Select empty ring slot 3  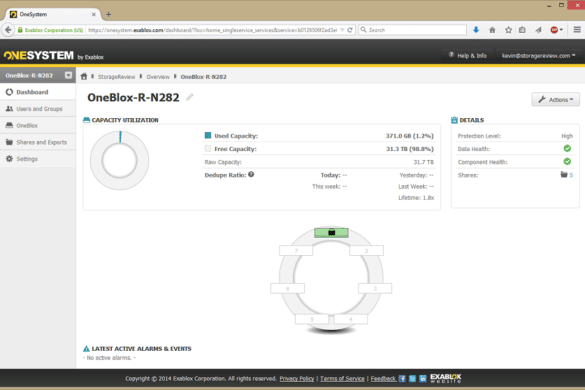(x=375, y=288)
